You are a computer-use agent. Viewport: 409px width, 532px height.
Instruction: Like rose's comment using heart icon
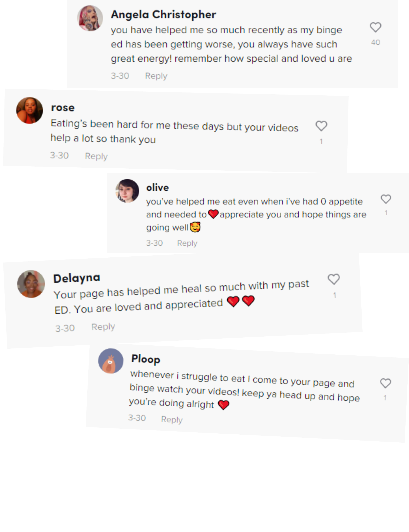321,126
